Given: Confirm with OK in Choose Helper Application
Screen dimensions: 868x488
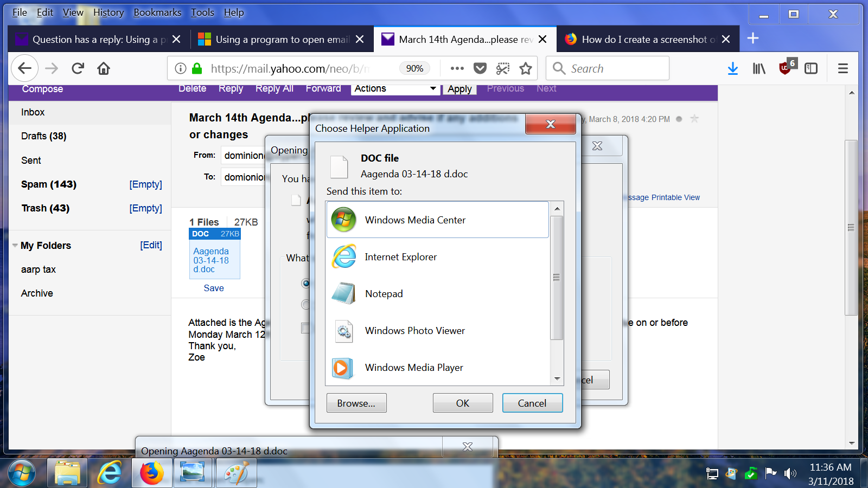Looking at the screenshot, I should pyautogui.click(x=463, y=403).
